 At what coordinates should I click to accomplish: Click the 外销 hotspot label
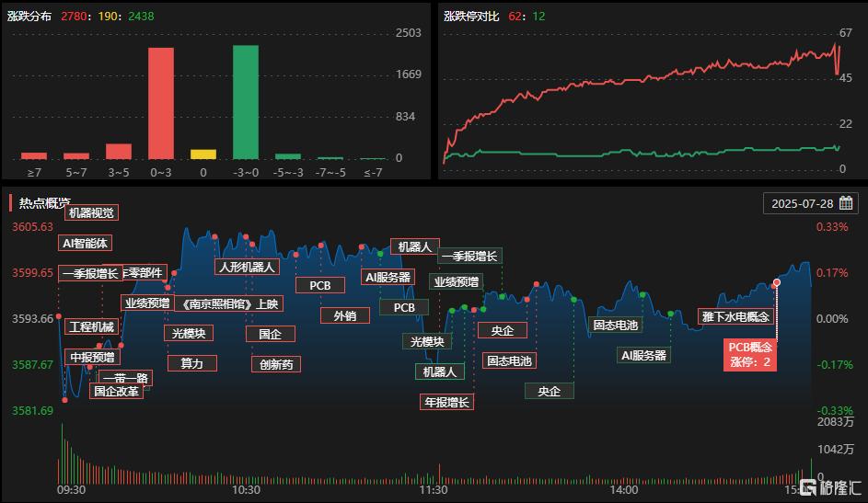click(x=345, y=315)
